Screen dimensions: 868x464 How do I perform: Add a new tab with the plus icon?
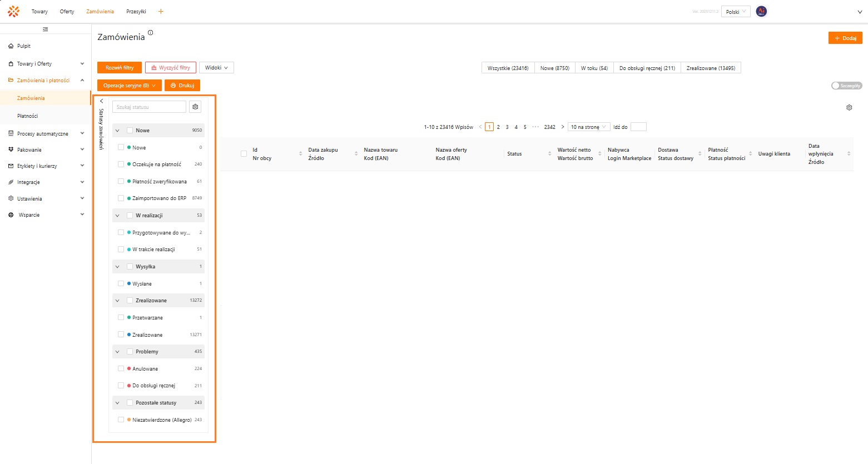[161, 12]
